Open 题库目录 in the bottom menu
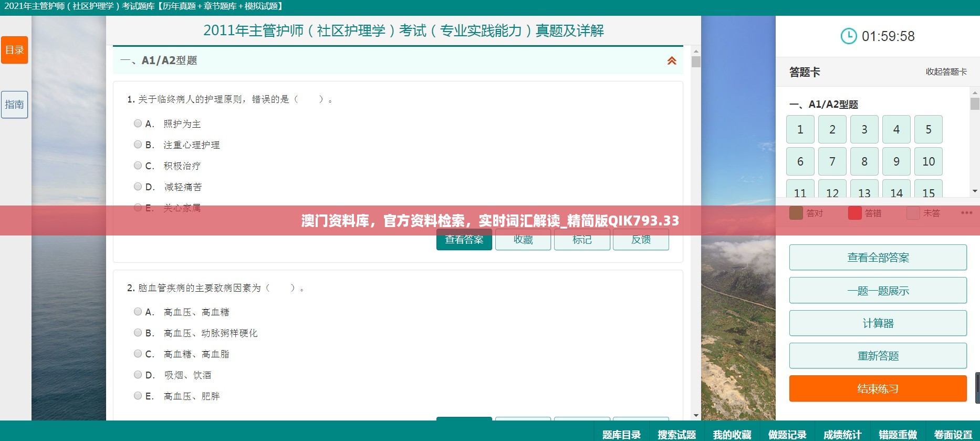 [621, 434]
